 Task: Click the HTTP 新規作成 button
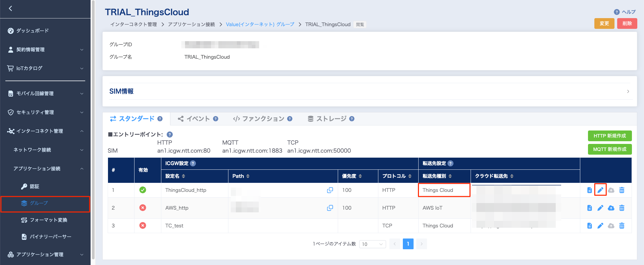point(609,136)
